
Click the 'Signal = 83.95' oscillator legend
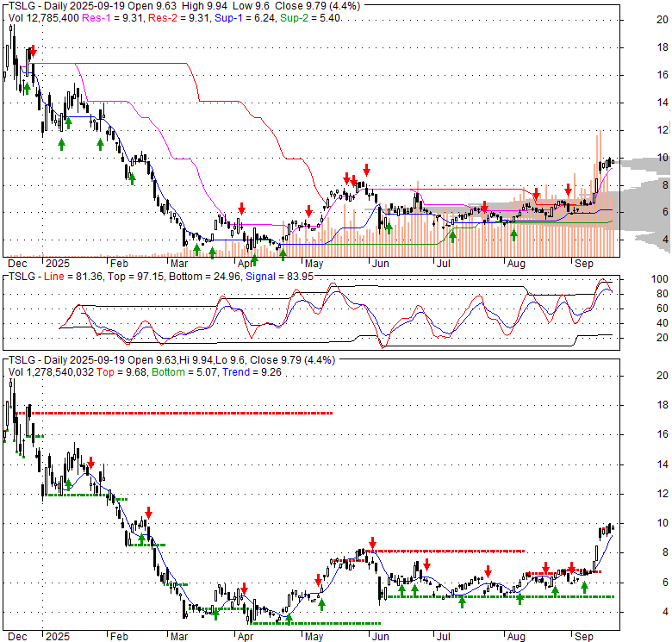point(279,277)
